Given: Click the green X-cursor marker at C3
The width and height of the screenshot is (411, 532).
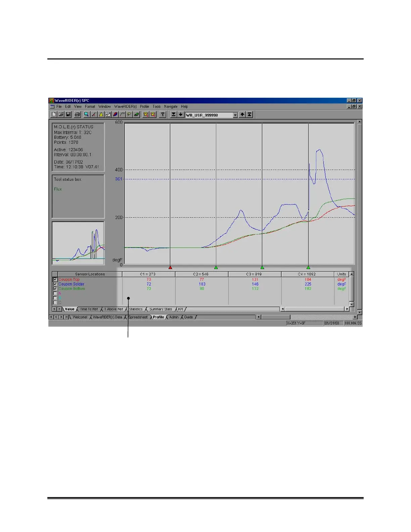Looking at the screenshot, I should [262, 267].
